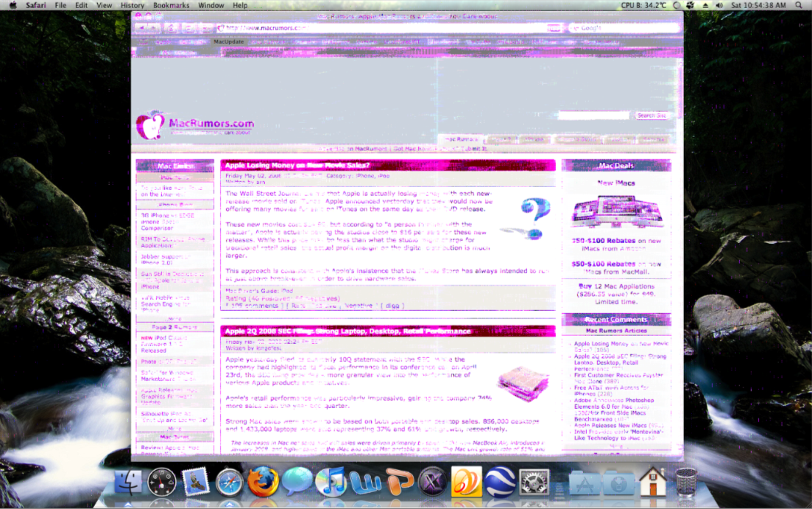
Task: Launch Firefox from the Dock
Action: pos(263,482)
